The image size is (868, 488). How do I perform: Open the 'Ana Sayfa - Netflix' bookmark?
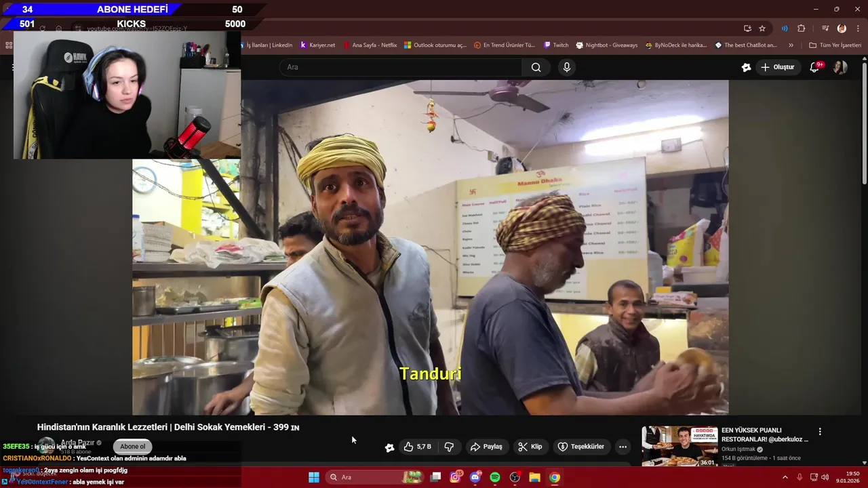[370, 45]
